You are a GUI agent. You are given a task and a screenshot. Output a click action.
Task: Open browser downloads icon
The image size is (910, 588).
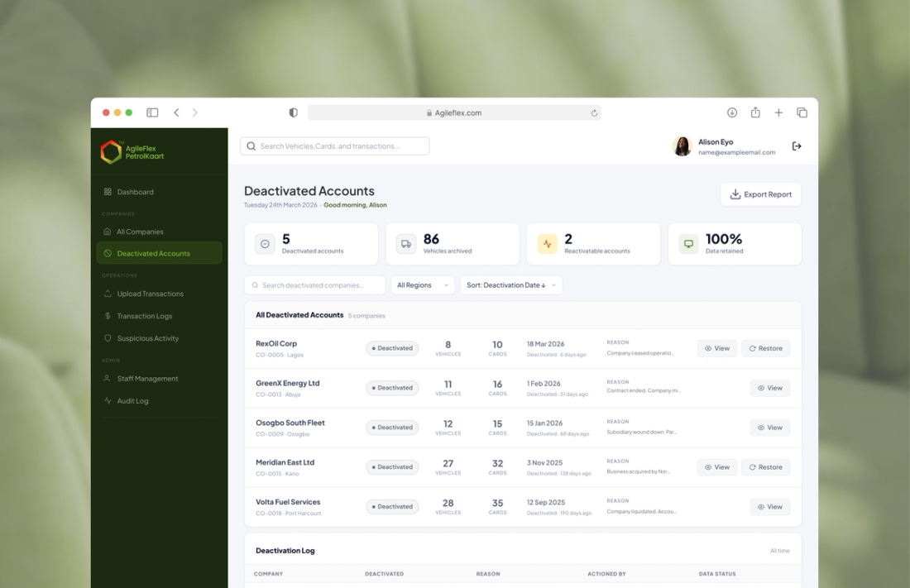point(732,112)
